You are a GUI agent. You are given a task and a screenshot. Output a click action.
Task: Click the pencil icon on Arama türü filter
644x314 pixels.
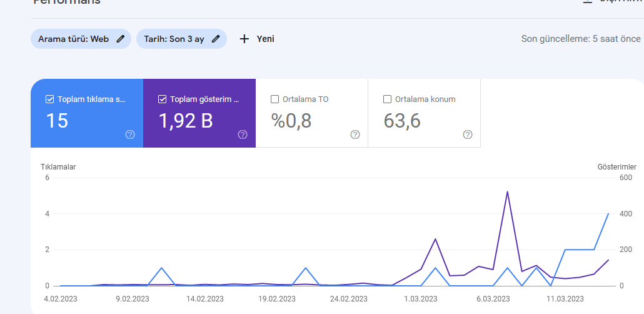(x=120, y=39)
